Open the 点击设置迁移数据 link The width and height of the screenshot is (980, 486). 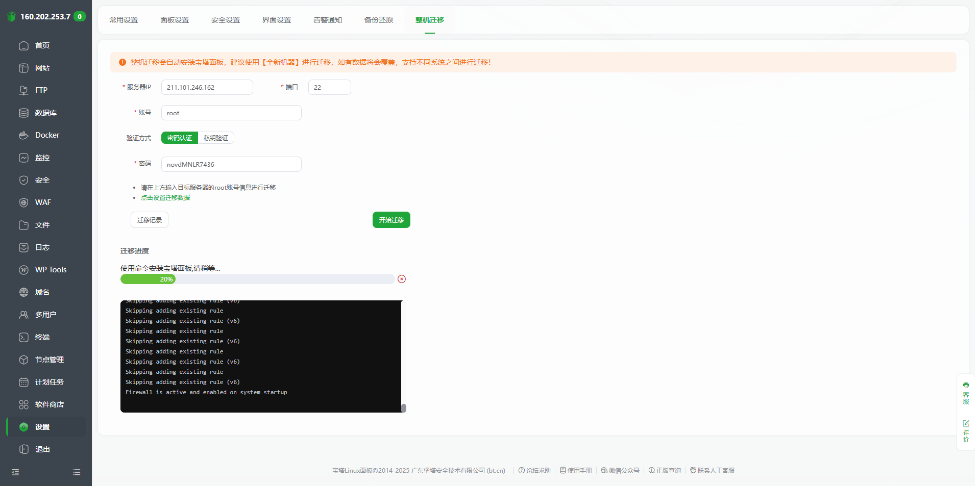click(165, 197)
